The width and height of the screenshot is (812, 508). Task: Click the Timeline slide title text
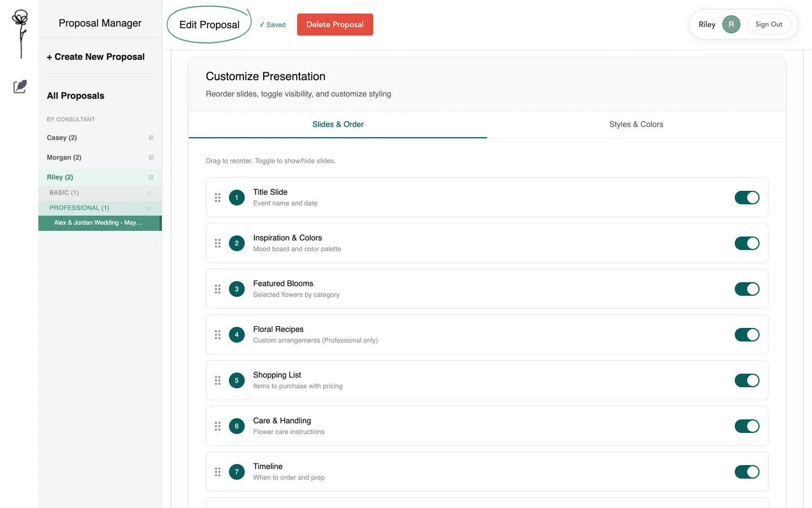(268, 467)
